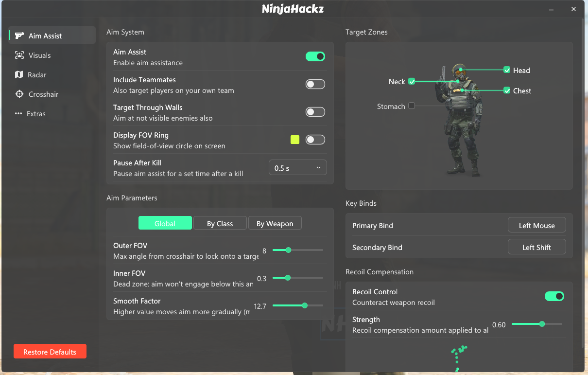The width and height of the screenshot is (588, 375).
Task: Click the Recoil Compensation heading
Action: 380,272
